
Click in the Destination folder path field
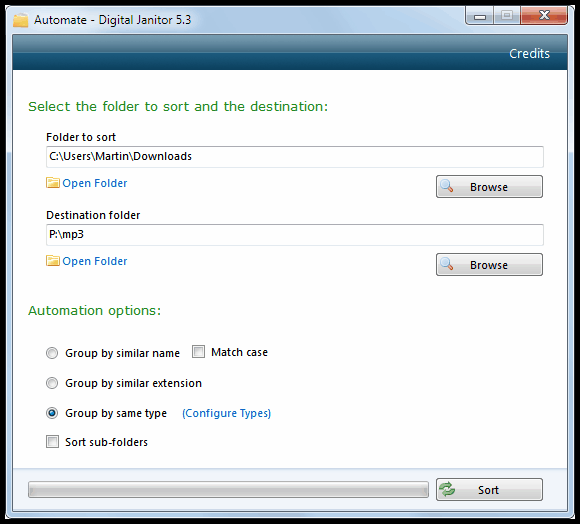(x=295, y=235)
